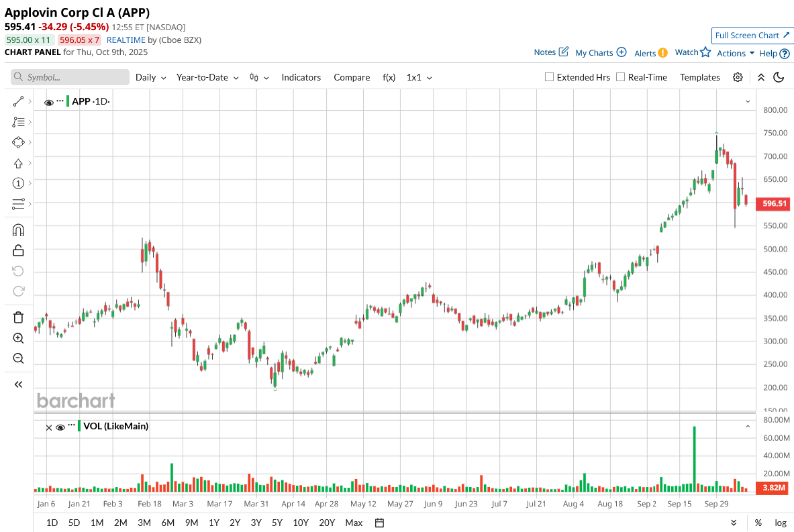The height and width of the screenshot is (532, 794).
Task: Select the 6M time range
Action: click(x=168, y=523)
